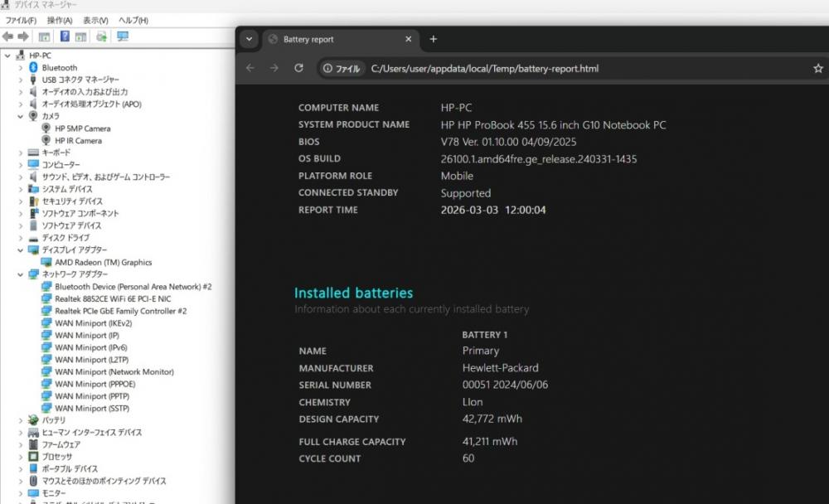Viewport: 829px width, 504px height.
Task: Click the battery-report.html address bar
Action: click(x=485, y=69)
